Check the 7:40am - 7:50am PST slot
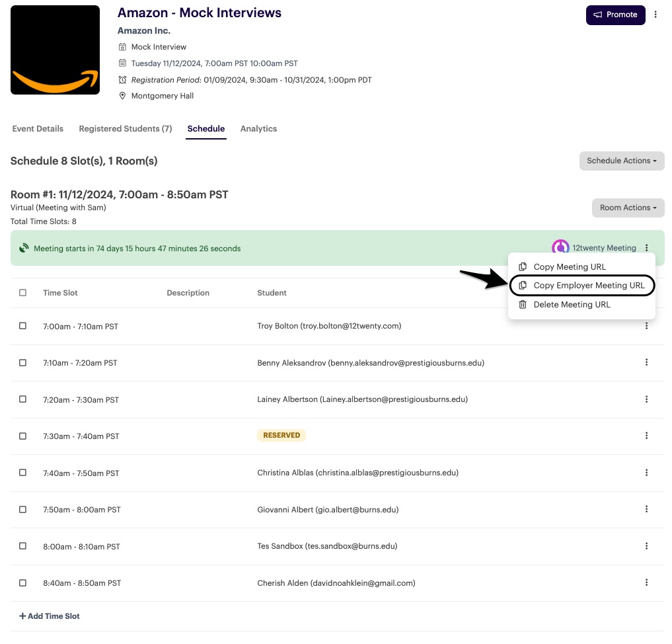This screenshot has height=644, width=672. tap(22, 473)
